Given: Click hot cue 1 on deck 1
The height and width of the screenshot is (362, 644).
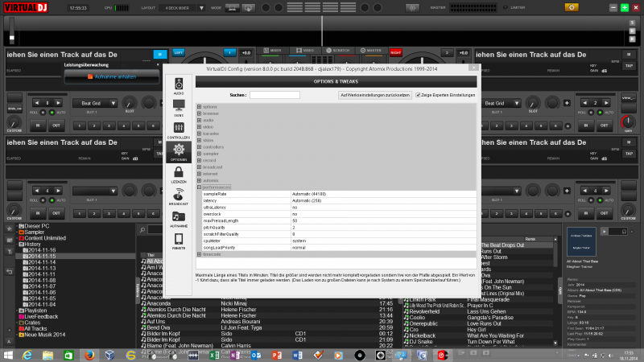Looking at the screenshot, I should point(79,126).
